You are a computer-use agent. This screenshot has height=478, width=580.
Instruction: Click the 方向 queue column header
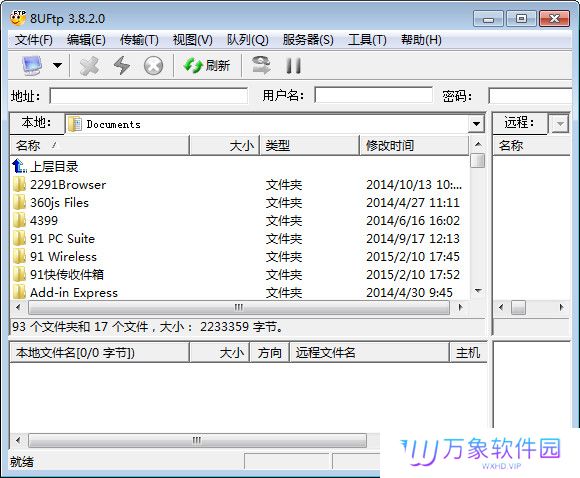coord(270,353)
